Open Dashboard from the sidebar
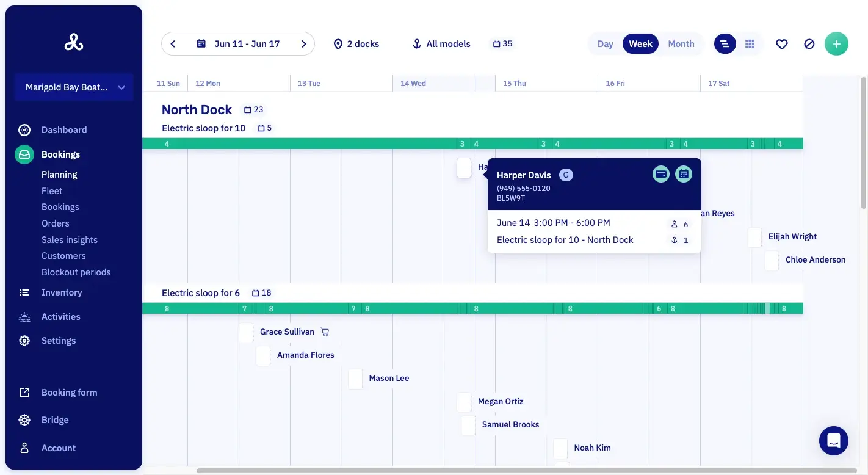The image size is (868, 475). point(64,130)
